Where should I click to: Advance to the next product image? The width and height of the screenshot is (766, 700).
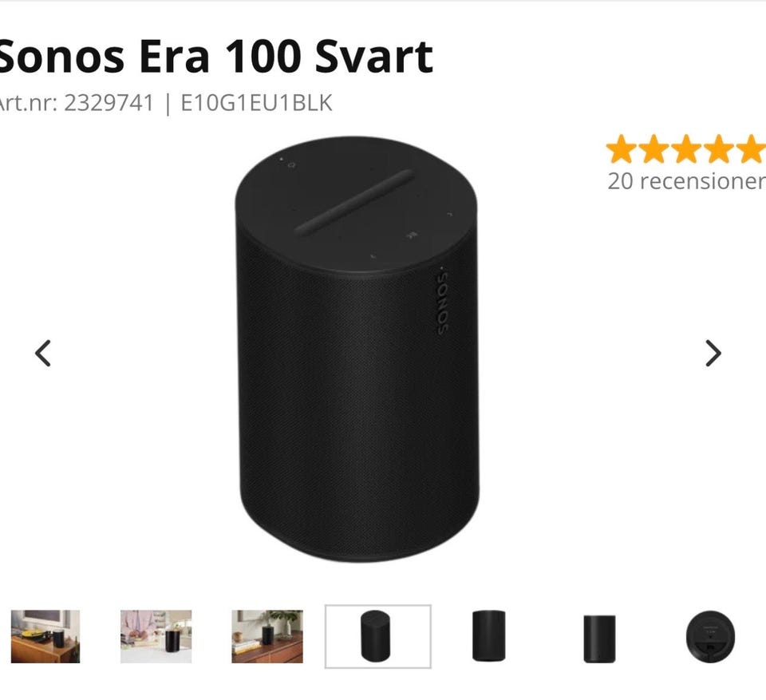(x=713, y=353)
